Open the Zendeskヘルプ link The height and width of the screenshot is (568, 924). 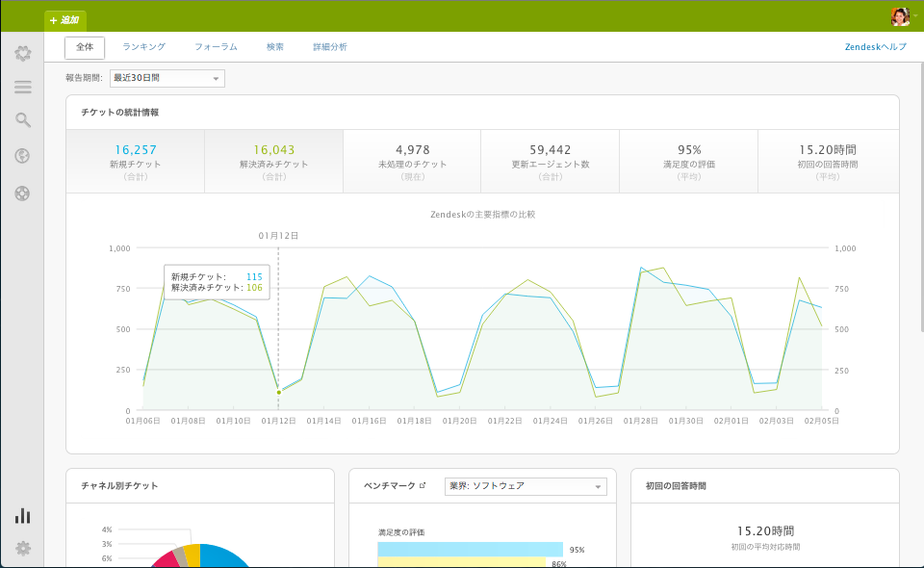(876, 47)
